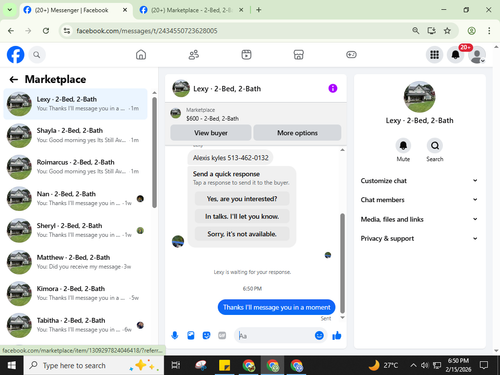
Task: Click the Facebook search magnifier icon
Action: [x=37, y=55]
